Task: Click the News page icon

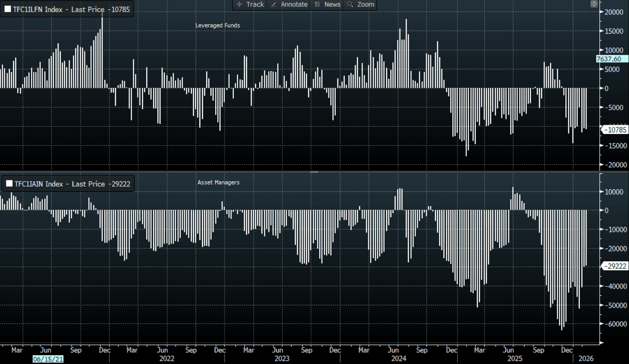Action: (317, 4)
